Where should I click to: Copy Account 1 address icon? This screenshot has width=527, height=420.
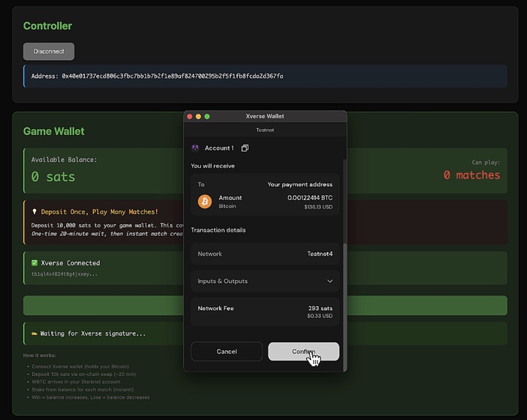point(245,148)
